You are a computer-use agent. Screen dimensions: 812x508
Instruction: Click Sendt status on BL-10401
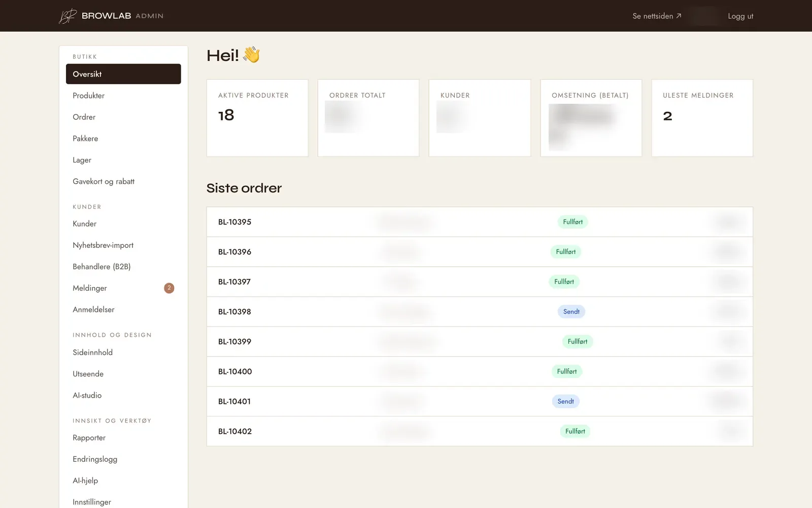[566, 401]
